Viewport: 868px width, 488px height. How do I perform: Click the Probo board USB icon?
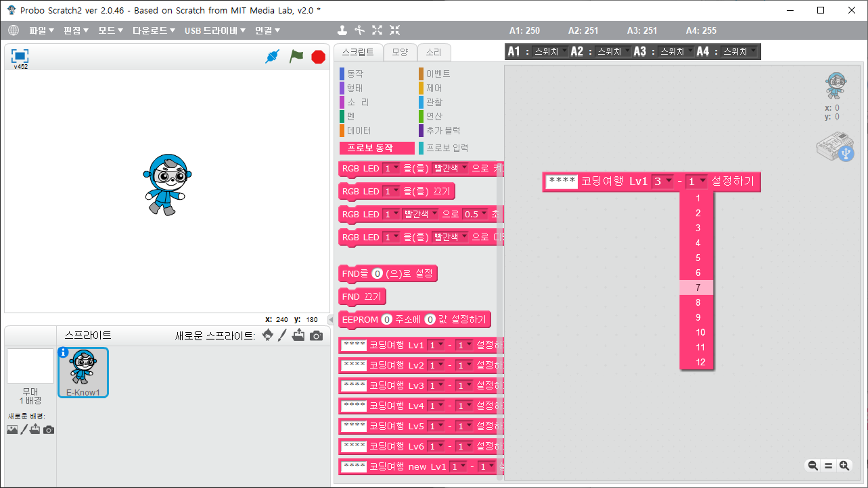(x=835, y=146)
